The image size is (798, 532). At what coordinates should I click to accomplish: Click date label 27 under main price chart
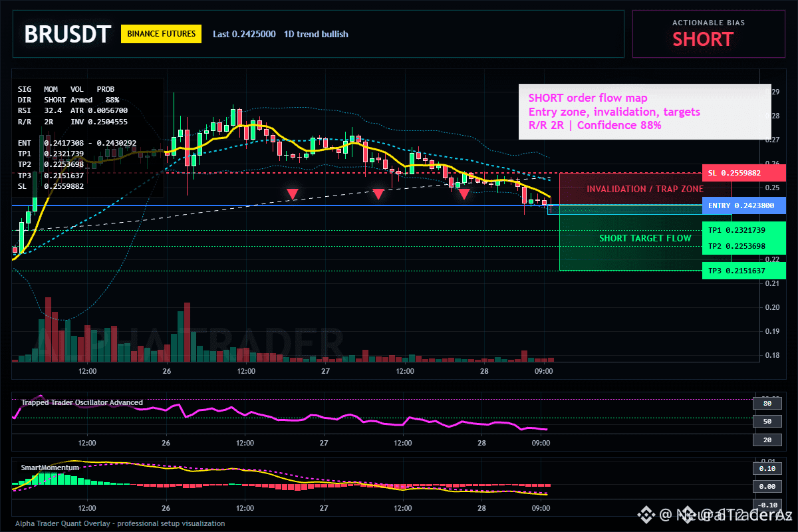325,371
